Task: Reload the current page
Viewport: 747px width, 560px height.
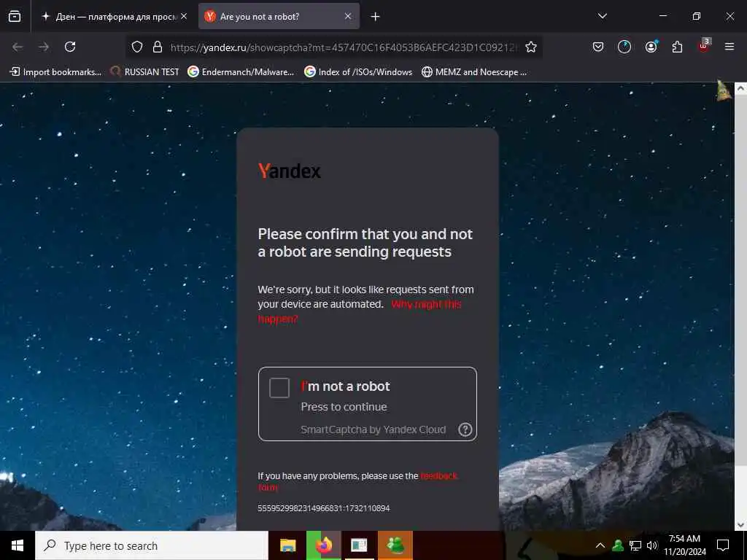Action: [x=70, y=47]
